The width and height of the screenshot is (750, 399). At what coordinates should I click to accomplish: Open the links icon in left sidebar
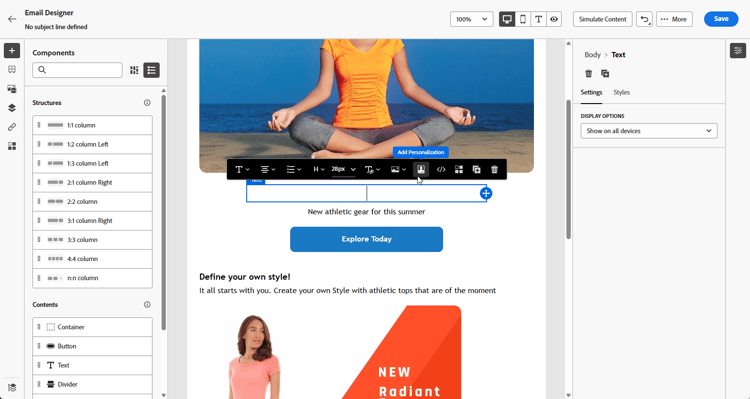coord(12,127)
